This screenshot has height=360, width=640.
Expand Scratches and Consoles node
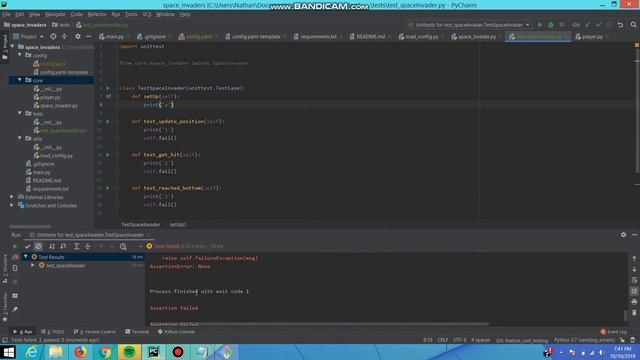click(12, 205)
